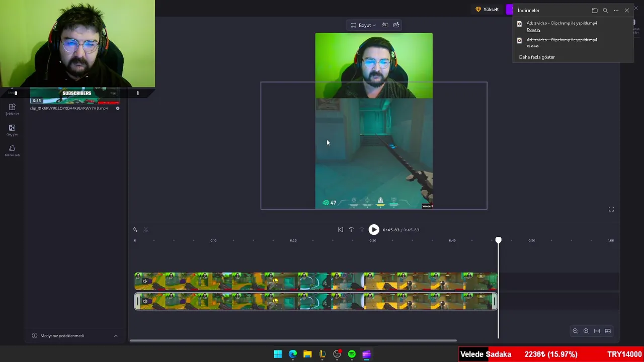644x362 pixels.
Task: Open the Geçişler transitions sidebar tab
Action: (12, 130)
